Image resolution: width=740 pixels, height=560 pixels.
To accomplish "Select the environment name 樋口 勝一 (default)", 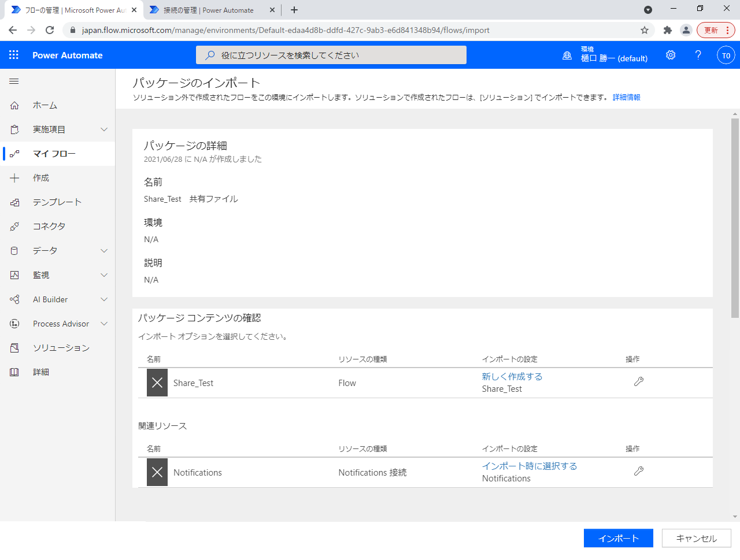I will pos(614,58).
